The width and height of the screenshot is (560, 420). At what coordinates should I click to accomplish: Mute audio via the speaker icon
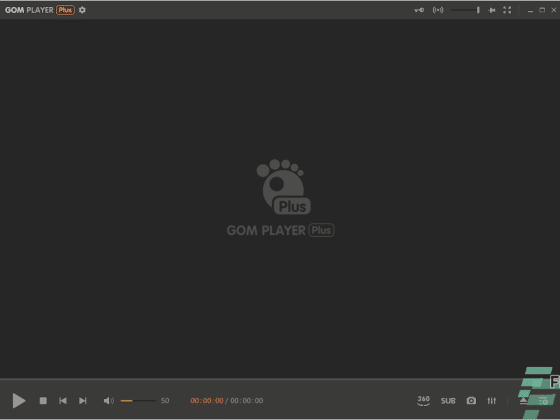coord(109,401)
